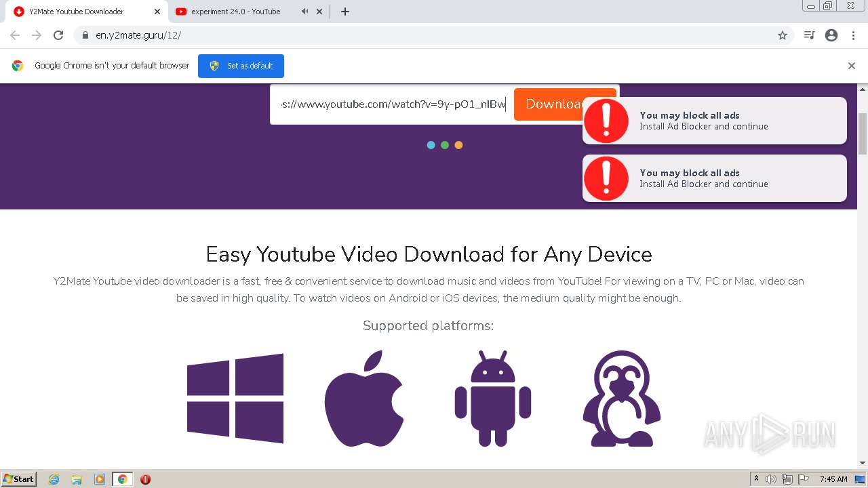Click the Windows platform logo
This screenshot has width=868, height=488.
coord(235,399)
